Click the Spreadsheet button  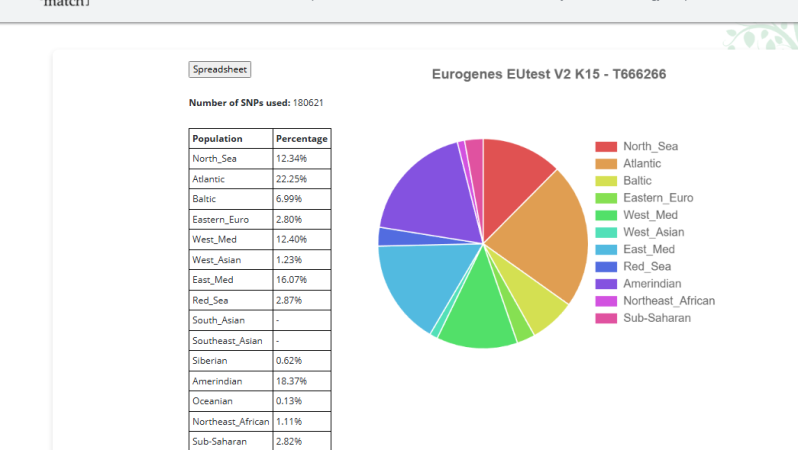(219, 69)
